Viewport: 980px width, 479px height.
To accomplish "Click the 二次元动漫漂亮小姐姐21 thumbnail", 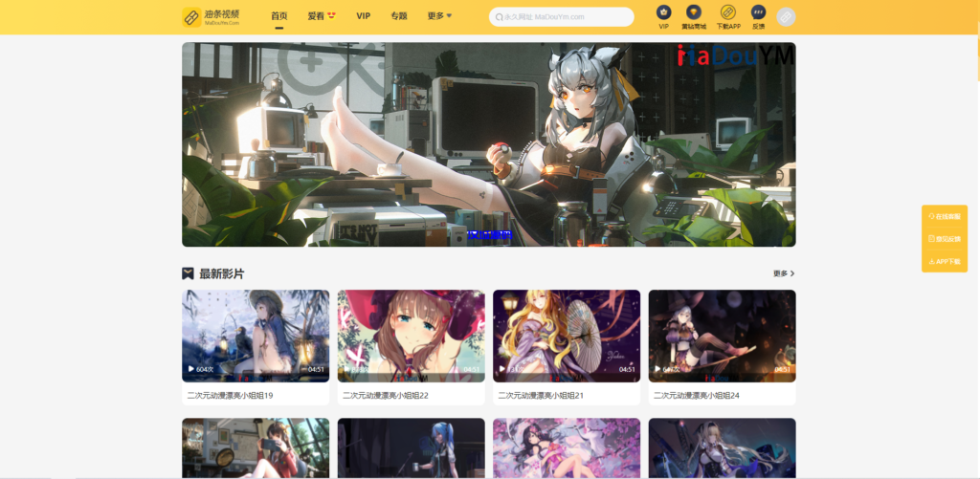I will click(567, 336).
